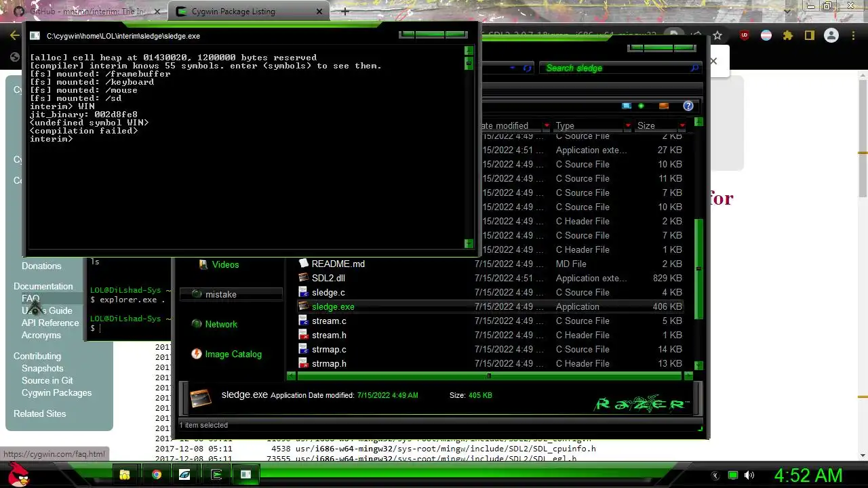Viewport: 868px width, 488px height.
Task: Switch to Cygwin Package Listing tab
Action: tap(250, 12)
